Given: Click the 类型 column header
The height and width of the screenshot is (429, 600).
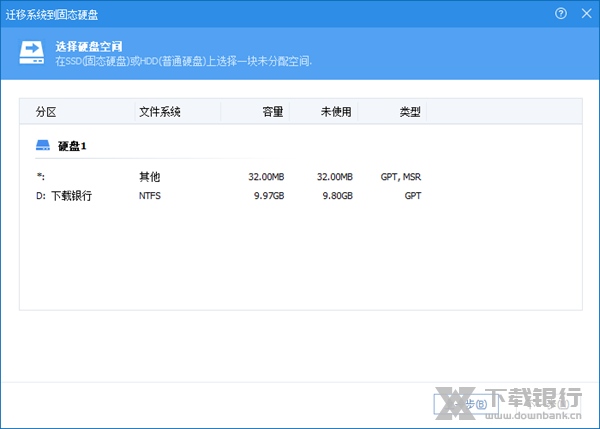Looking at the screenshot, I should tap(410, 111).
